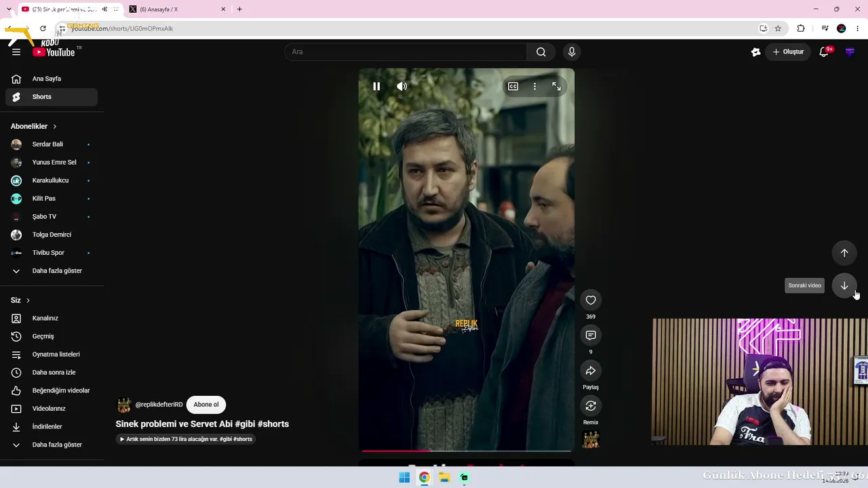
Task: Open Kanalınız in the sidebar
Action: 52,319
